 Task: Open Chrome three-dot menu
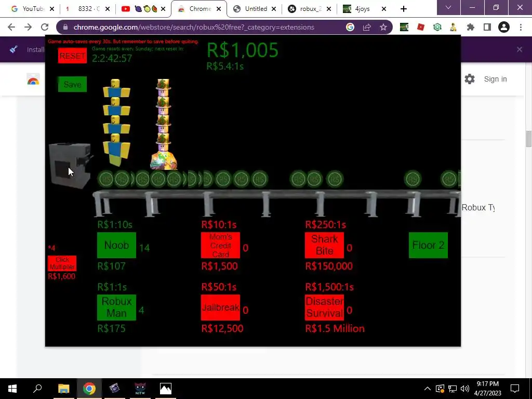[x=521, y=27]
